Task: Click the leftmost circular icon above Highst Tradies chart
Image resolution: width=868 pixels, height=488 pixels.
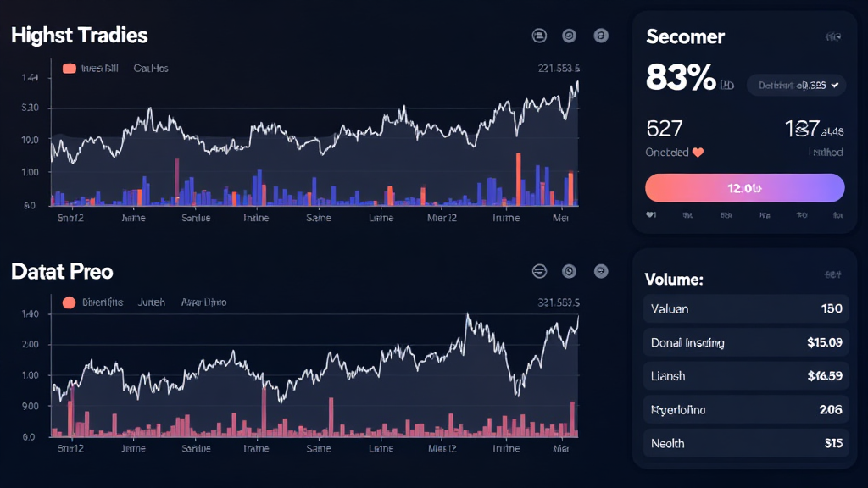Action: [x=538, y=35]
